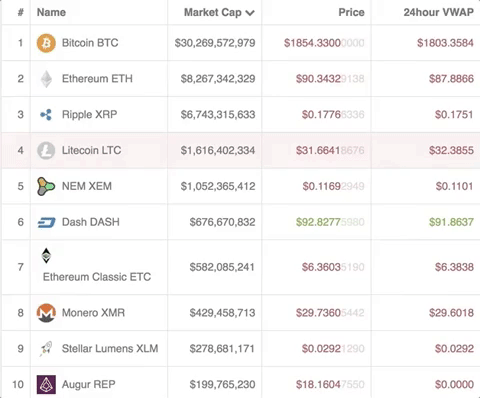Open the Ethereum Classic ETC link
This screenshot has height=398, width=480.
coord(97,277)
